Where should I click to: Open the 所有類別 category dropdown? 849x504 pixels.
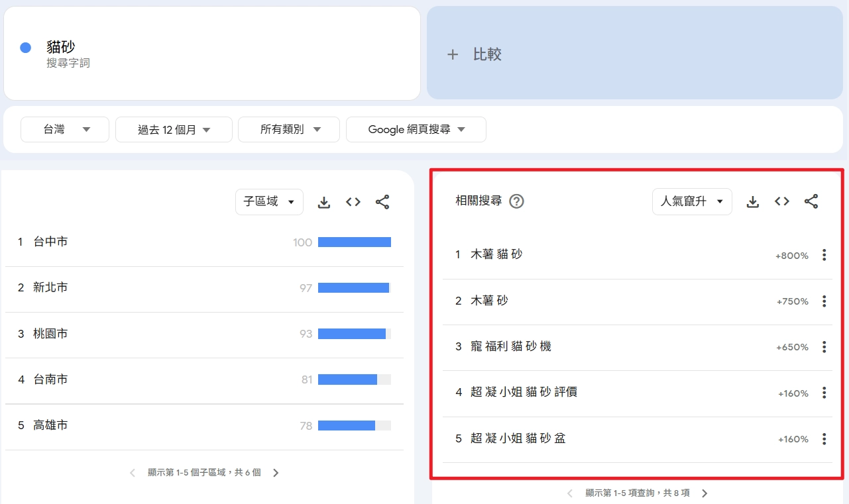point(288,129)
